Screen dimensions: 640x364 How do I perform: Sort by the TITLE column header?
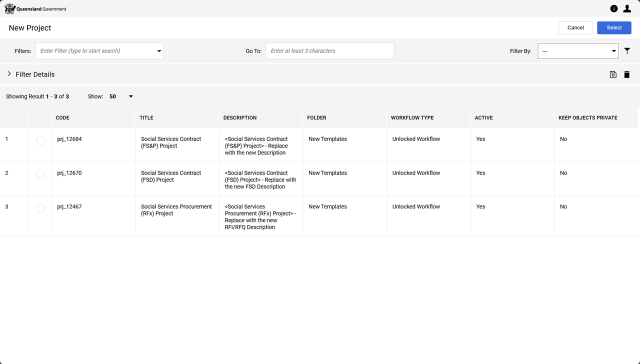pos(146,118)
